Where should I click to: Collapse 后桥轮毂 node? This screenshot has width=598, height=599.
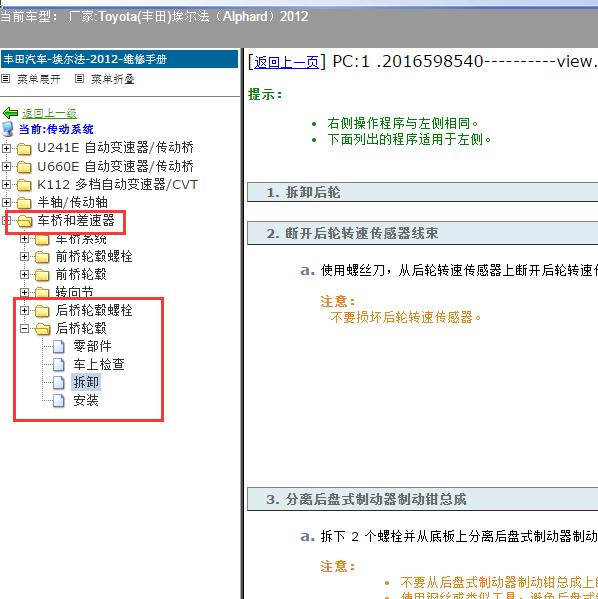tap(24, 329)
